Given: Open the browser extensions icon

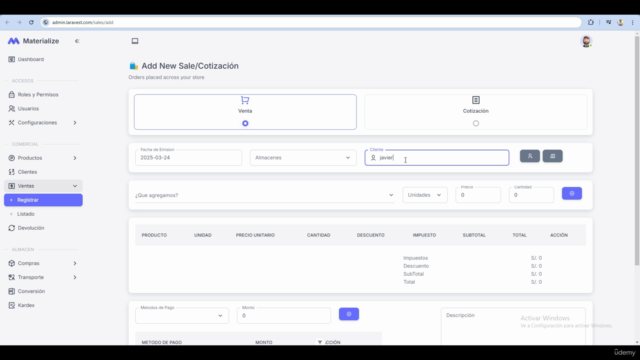Looking at the screenshot, I should click(591, 22).
